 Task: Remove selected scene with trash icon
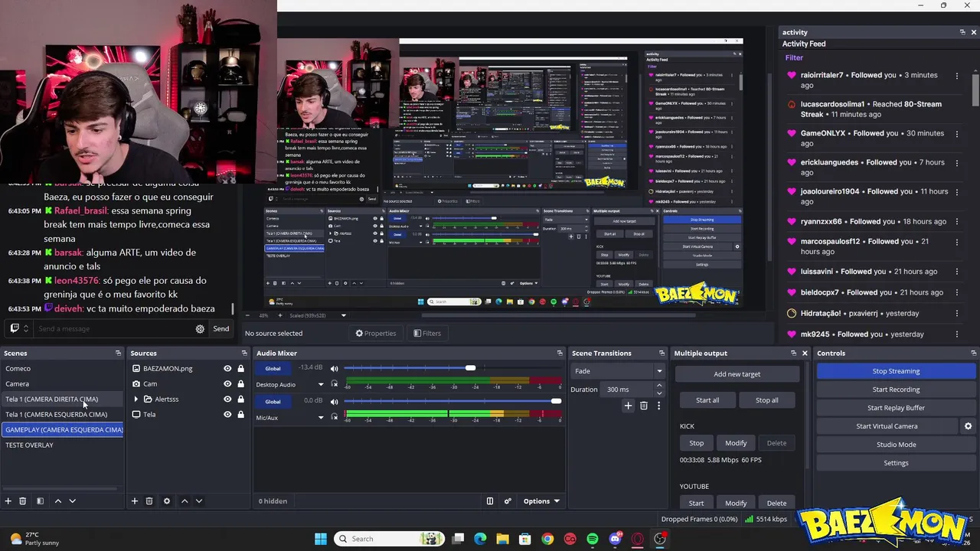point(23,501)
